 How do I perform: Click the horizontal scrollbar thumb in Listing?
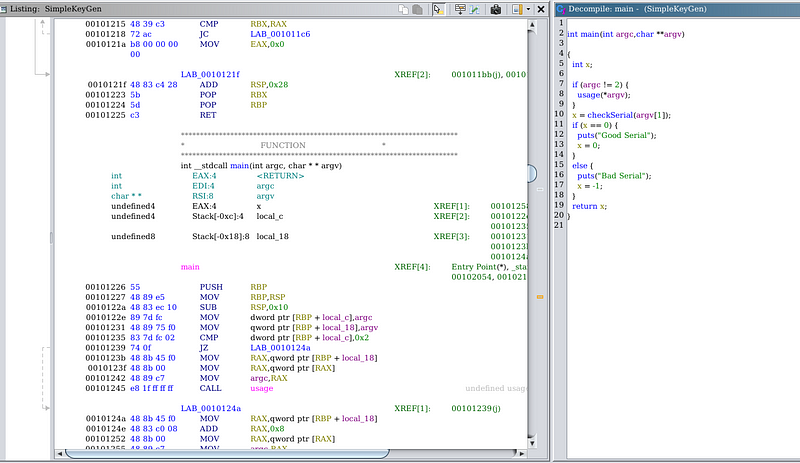coord(227,453)
